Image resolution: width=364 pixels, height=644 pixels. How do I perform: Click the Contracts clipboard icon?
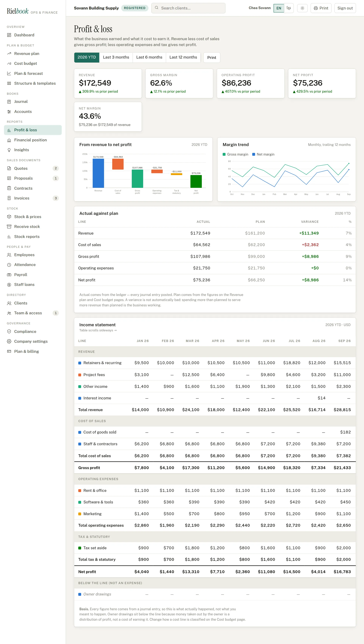point(9,188)
